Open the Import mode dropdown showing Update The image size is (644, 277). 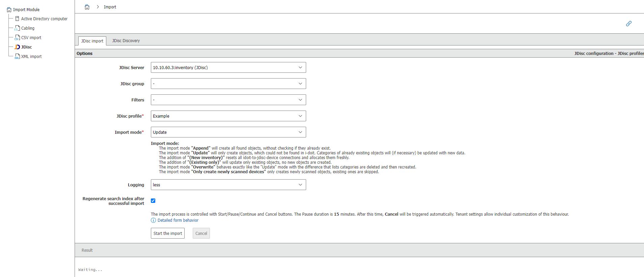point(229,132)
